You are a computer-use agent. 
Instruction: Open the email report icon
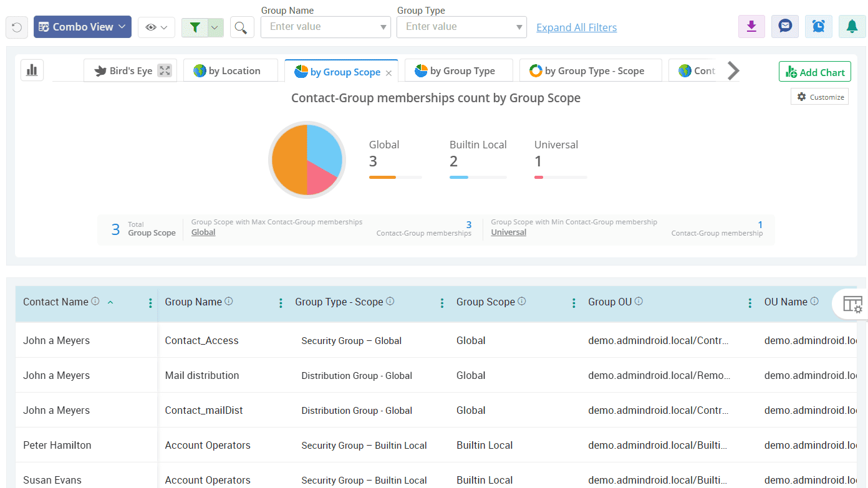point(785,26)
